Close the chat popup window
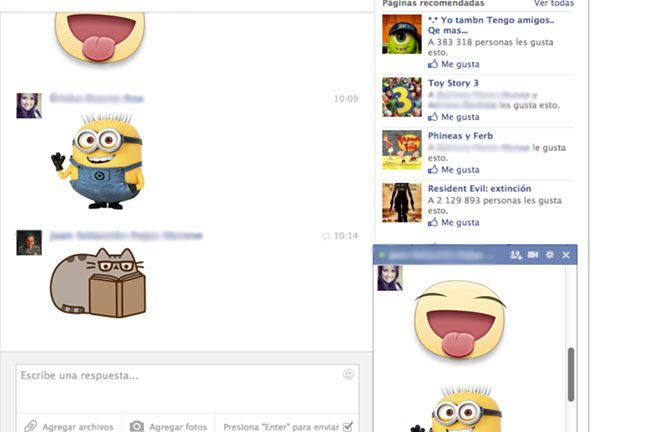The width and height of the screenshot is (660, 432). [x=566, y=255]
